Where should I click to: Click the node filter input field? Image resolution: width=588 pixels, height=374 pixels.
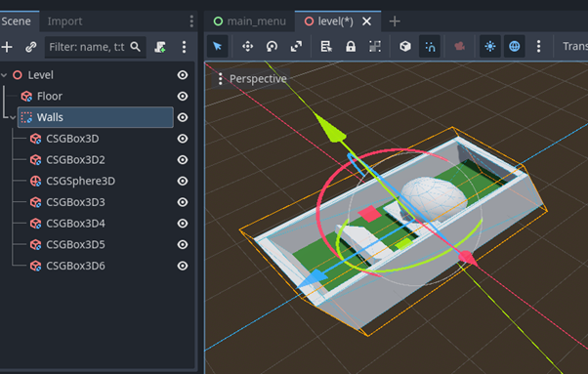96,47
